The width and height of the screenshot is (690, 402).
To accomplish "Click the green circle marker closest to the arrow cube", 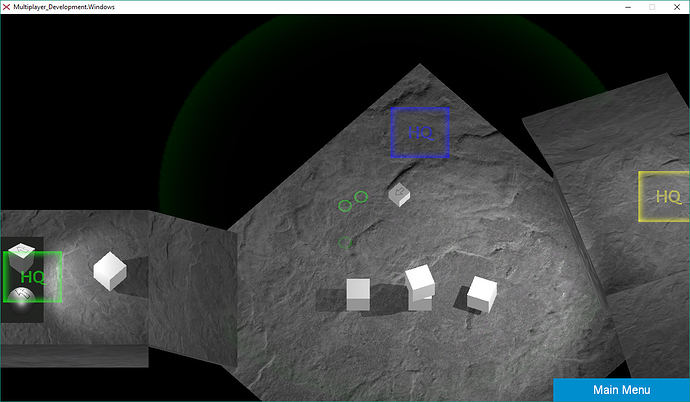I will tap(361, 197).
